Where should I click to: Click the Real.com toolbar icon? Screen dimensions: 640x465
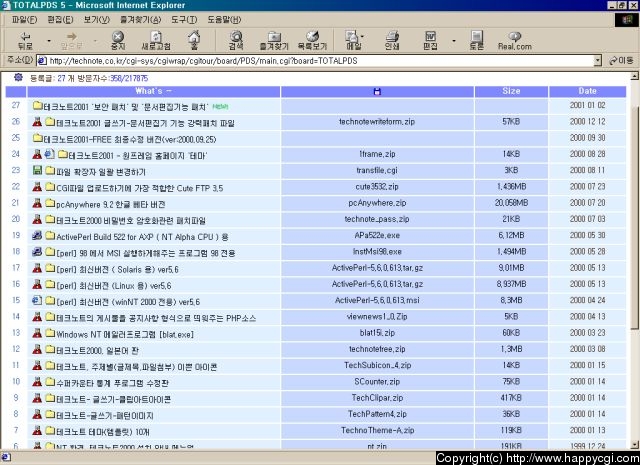click(x=515, y=41)
